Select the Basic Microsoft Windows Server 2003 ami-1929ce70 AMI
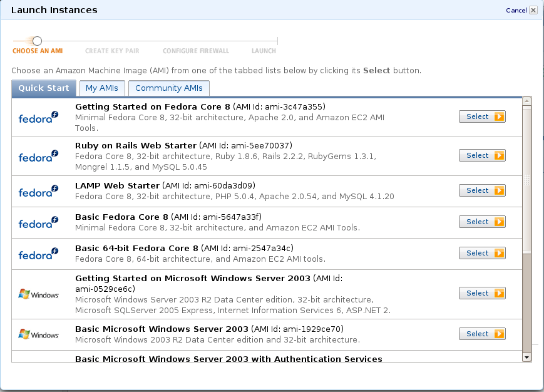Screen dimensions: 544x392 (482, 334)
